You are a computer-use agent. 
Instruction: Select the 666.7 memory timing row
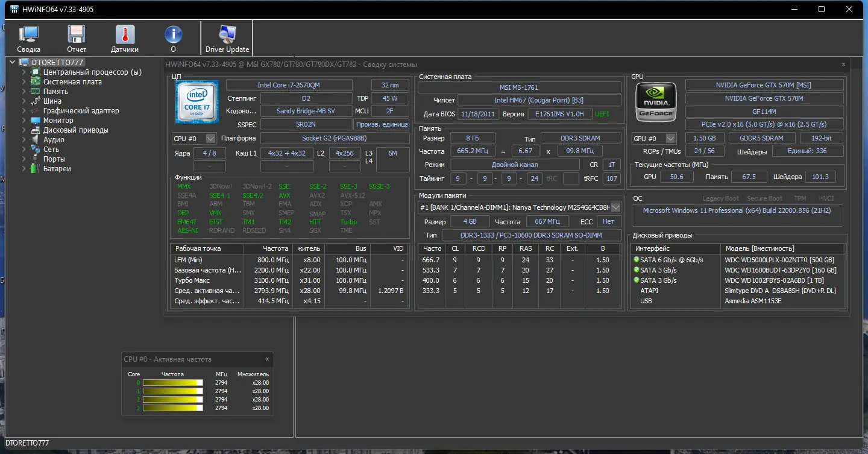[519, 260]
